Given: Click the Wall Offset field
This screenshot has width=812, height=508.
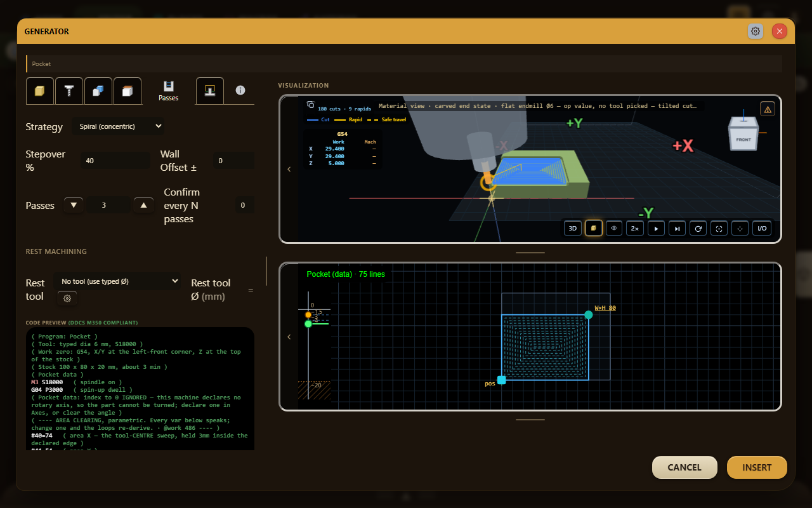Looking at the screenshot, I should (x=233, y=161).
